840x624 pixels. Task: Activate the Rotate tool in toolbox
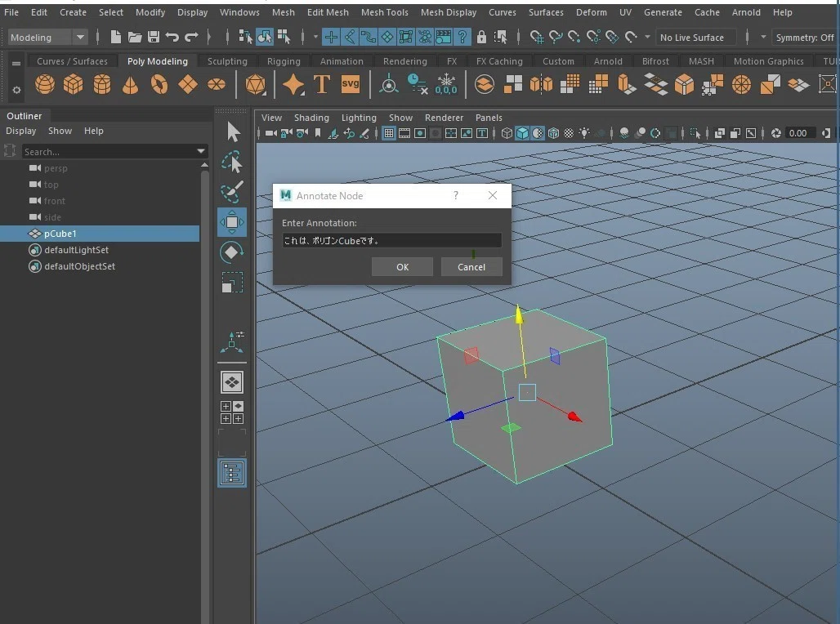pyautogui.click(x=232, y=252)
